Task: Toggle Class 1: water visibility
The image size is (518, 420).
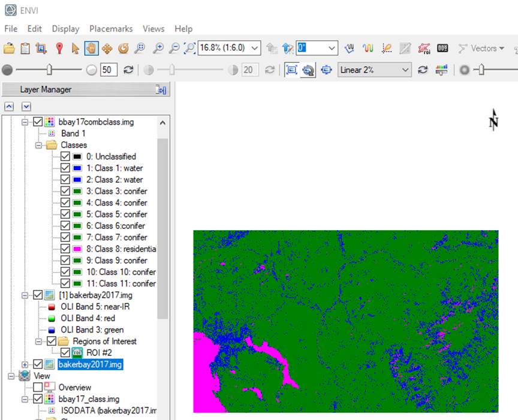Action: pyautogui.click(x=65, y=168)
